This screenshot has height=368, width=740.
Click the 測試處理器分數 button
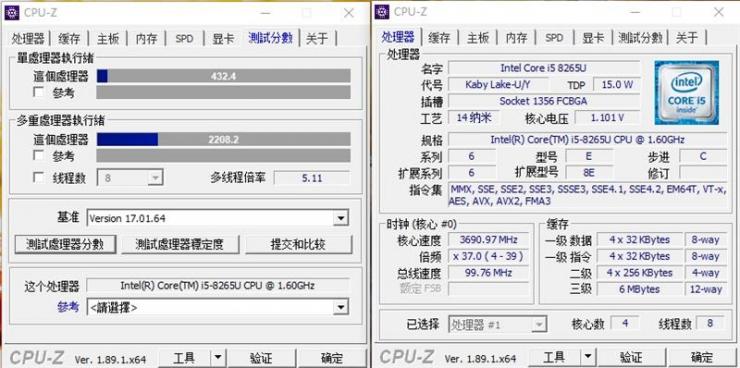[x=65, y=244]
